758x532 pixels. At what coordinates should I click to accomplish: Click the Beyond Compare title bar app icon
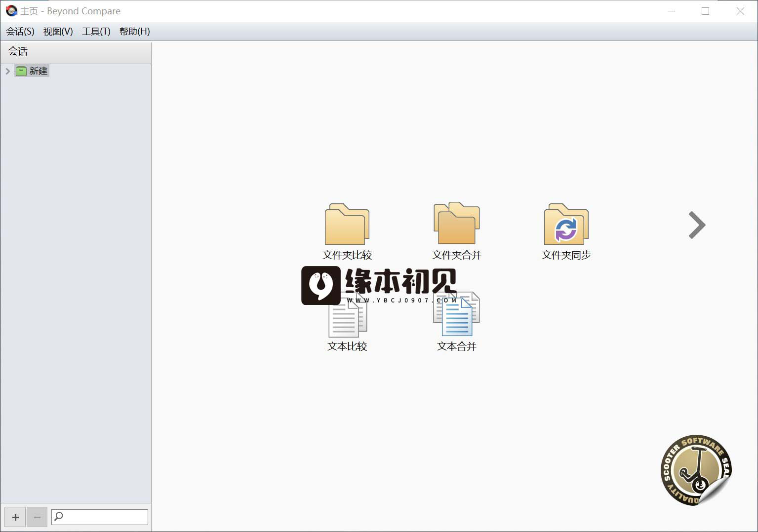coord(11,11)
